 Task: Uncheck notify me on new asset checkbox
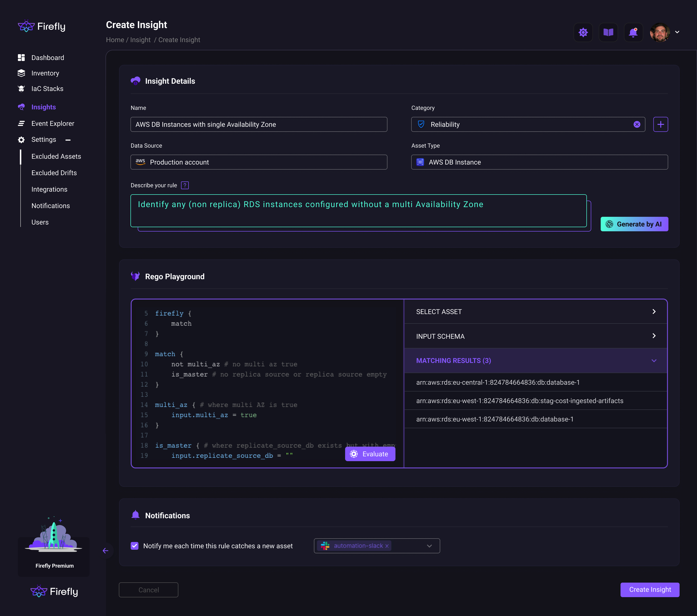135,546
